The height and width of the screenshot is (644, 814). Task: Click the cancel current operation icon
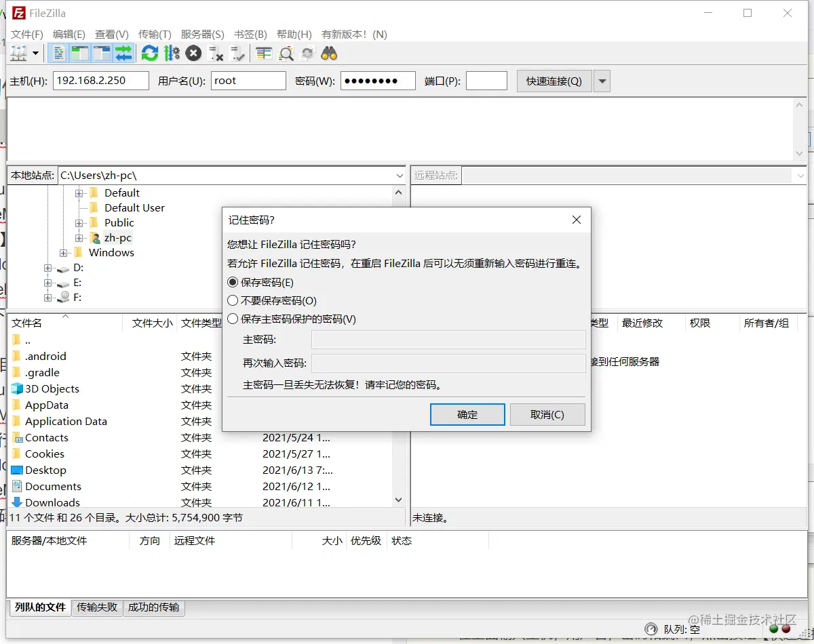193,53
